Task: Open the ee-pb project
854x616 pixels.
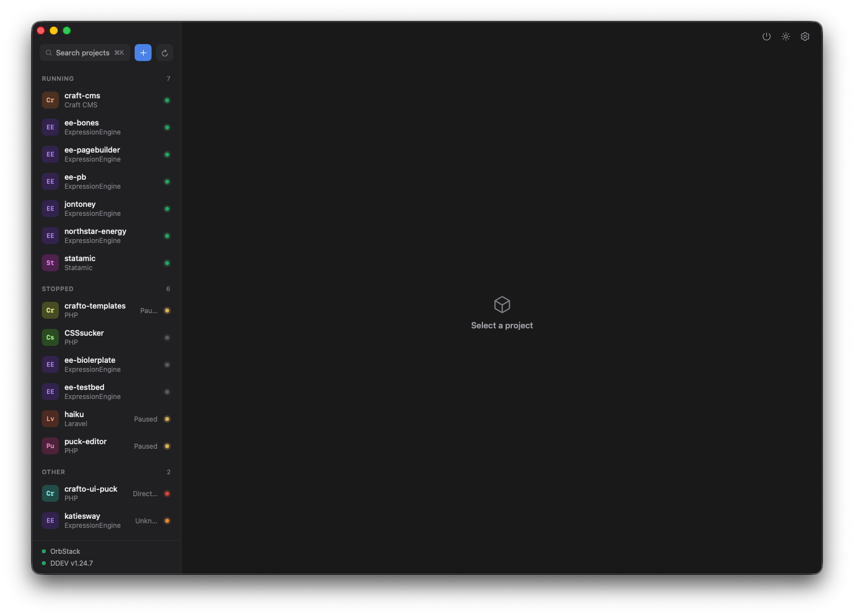Action: click(106, 181)
